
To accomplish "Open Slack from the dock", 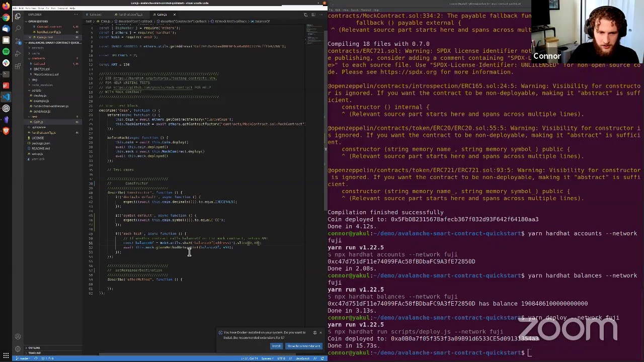I will (x=6, y=63).
